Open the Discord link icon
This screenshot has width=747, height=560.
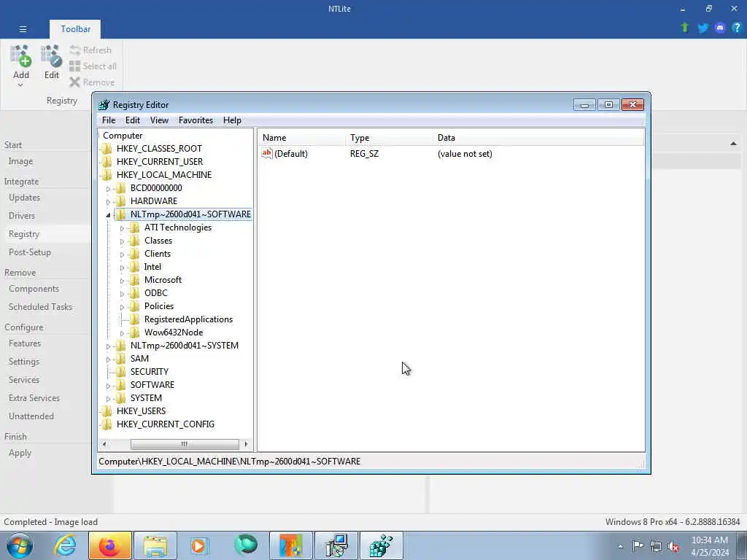pyautogui.click(x=720, y=28)
